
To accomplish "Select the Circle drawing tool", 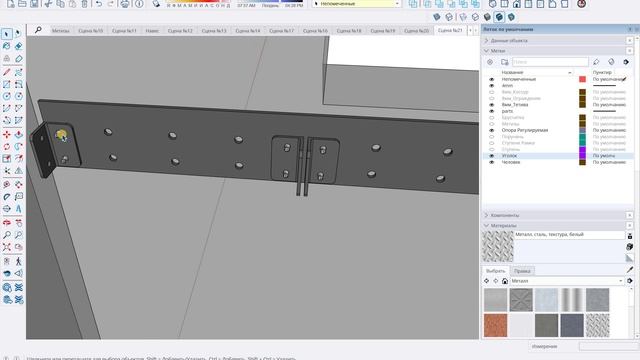I will coord(7,96).
